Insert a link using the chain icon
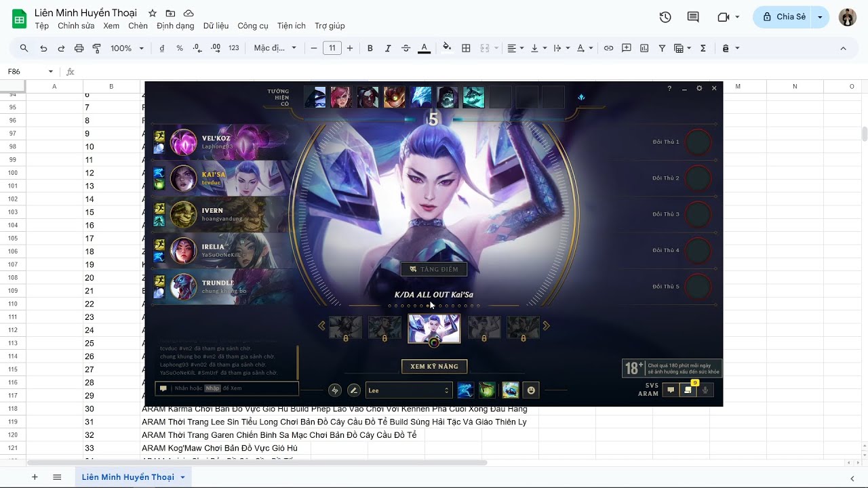This screenshot has height=488, width=868. click(x=609, y=48)
